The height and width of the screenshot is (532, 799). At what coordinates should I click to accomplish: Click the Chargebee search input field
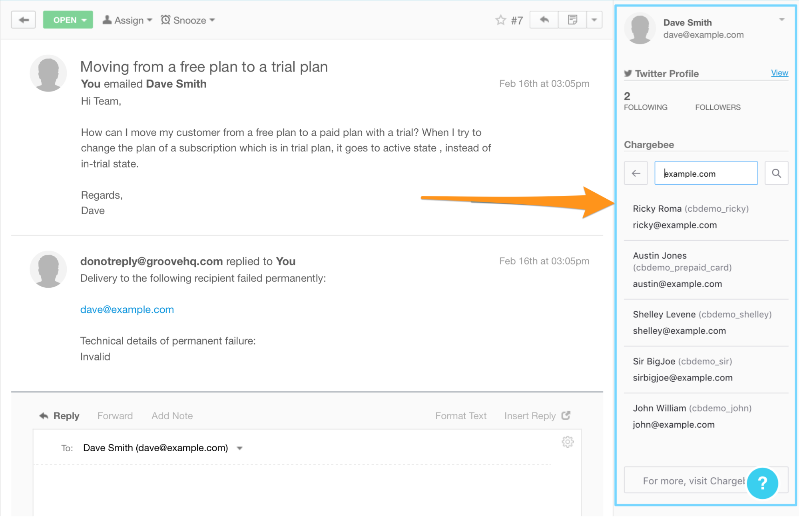tap(705, 173)
